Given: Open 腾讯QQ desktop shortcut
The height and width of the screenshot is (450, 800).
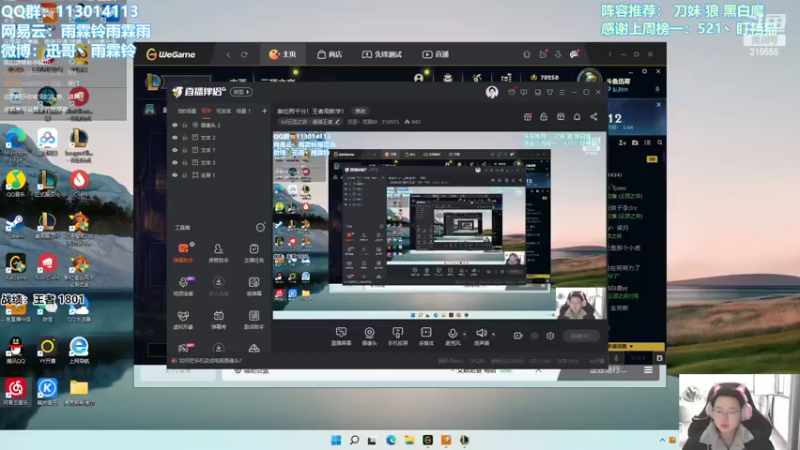Looking at the screenshot, I should click(15, 350).
